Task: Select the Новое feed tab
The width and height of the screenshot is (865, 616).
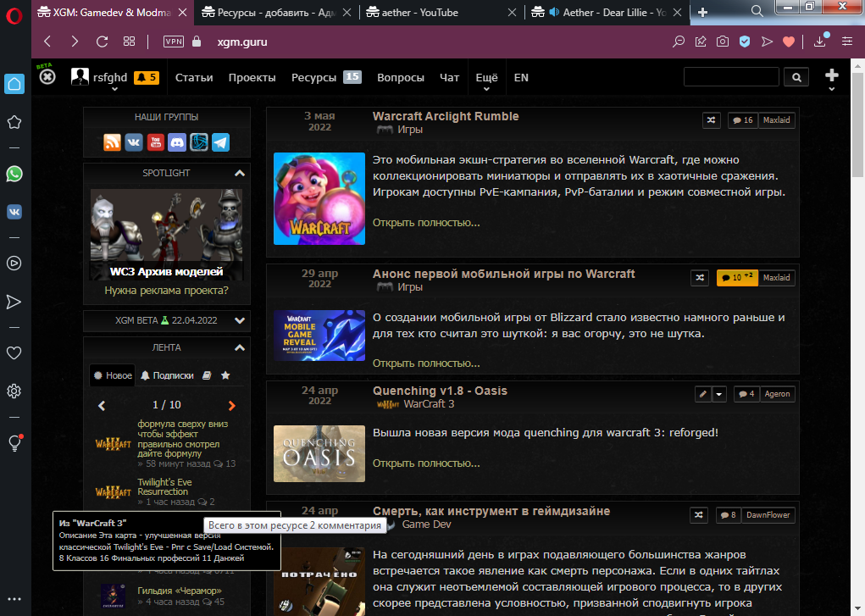Action: (x=113, y=375)
